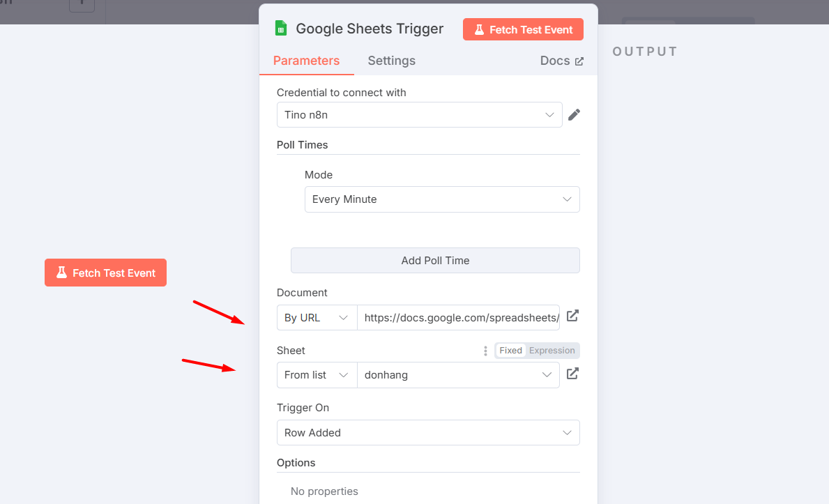829x504 pixels.
Task: Set Sheet field mode to Expression
Action: [552, 351]
